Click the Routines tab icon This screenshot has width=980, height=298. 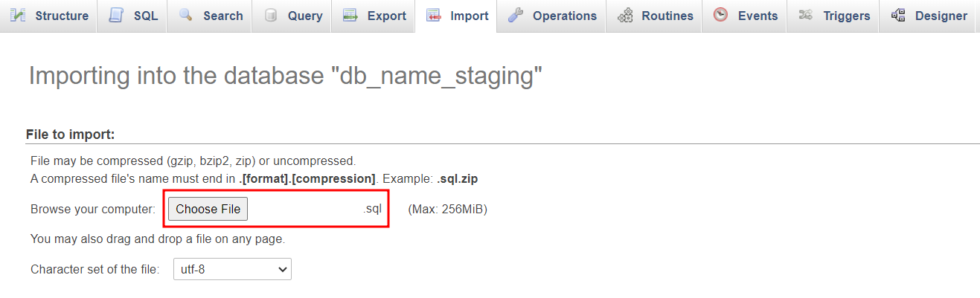point(625,16)
